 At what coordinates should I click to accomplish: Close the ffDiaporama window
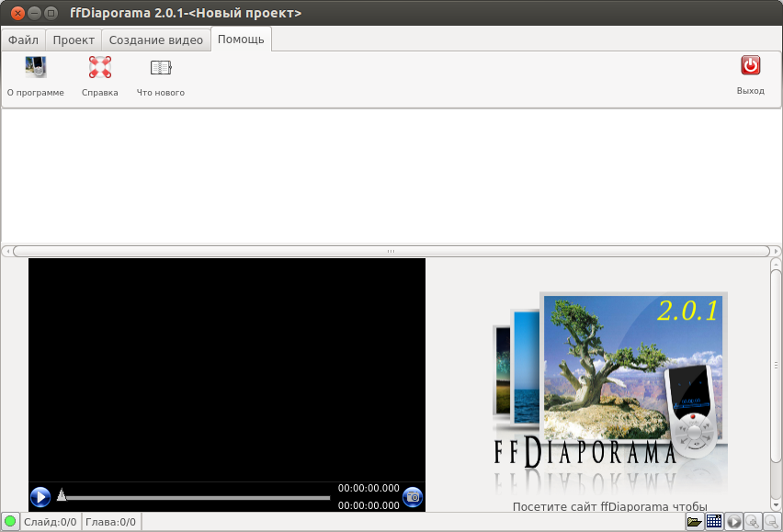pyautogui.click(x=17, y=13)
